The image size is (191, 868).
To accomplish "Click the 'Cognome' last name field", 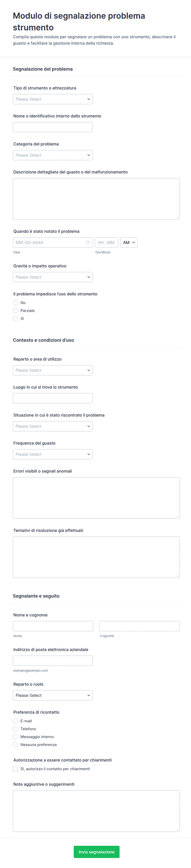I will pyautogui.click(x=139, y=626).
